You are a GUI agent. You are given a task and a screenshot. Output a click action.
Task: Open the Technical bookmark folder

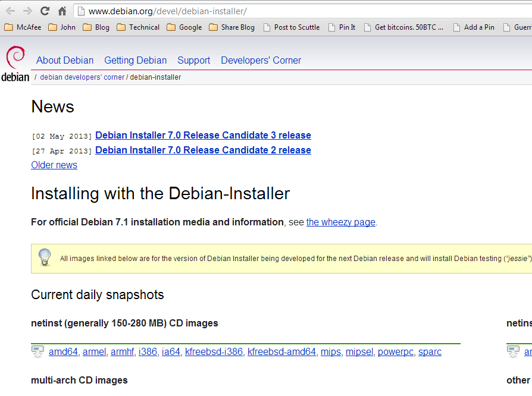pos(138,27)
